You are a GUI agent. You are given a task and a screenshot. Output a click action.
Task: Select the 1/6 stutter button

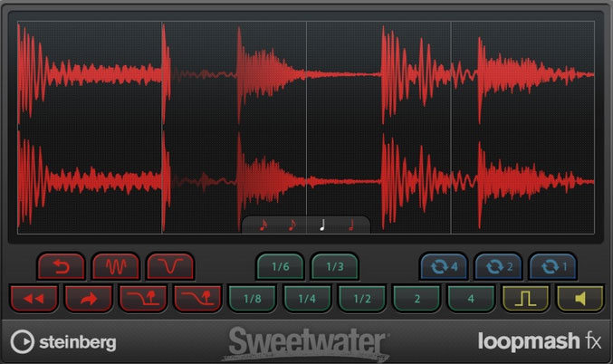click(280, 266)
